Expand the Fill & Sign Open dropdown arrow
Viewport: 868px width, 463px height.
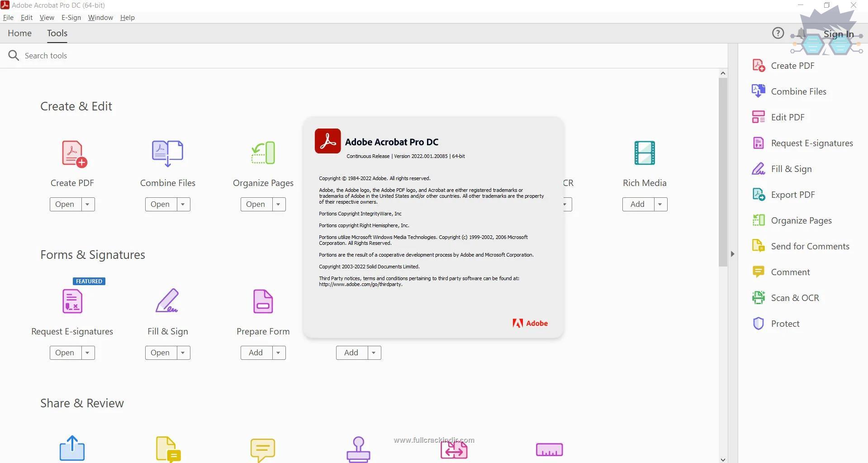click(x=183, y=353)
